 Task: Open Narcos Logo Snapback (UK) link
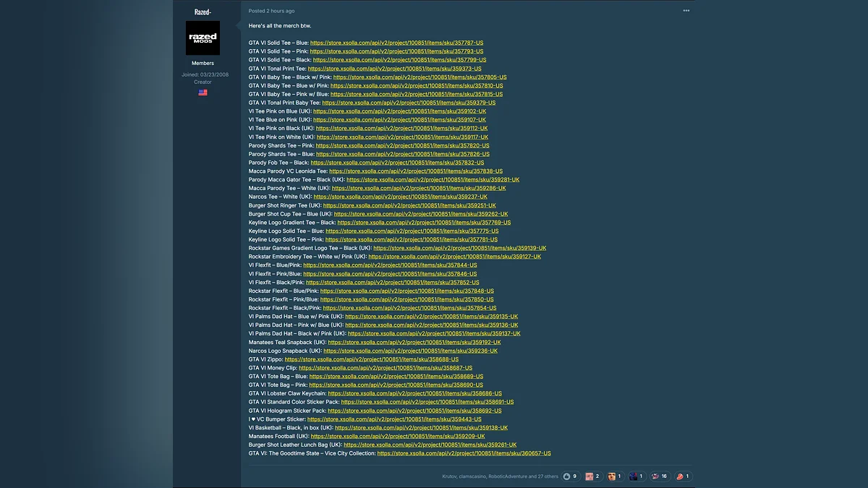[x=411, y=351]
